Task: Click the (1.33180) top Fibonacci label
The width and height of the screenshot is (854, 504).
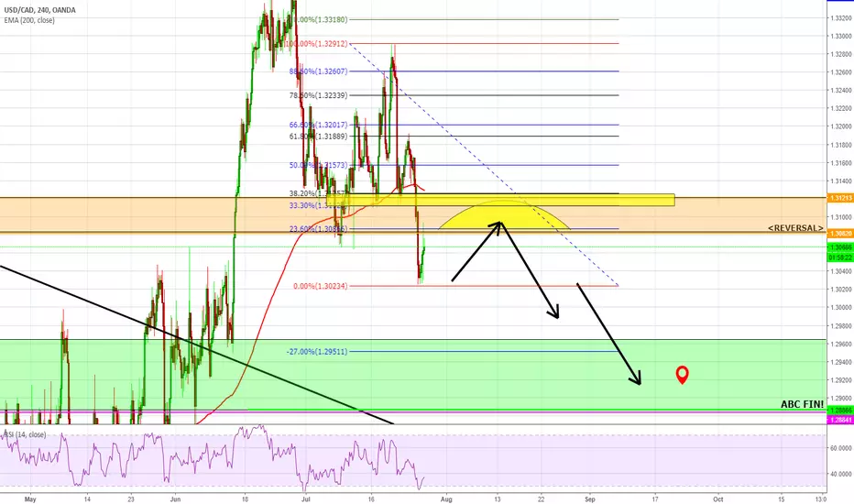Action: pyautogui.click(x=322, y=19)
